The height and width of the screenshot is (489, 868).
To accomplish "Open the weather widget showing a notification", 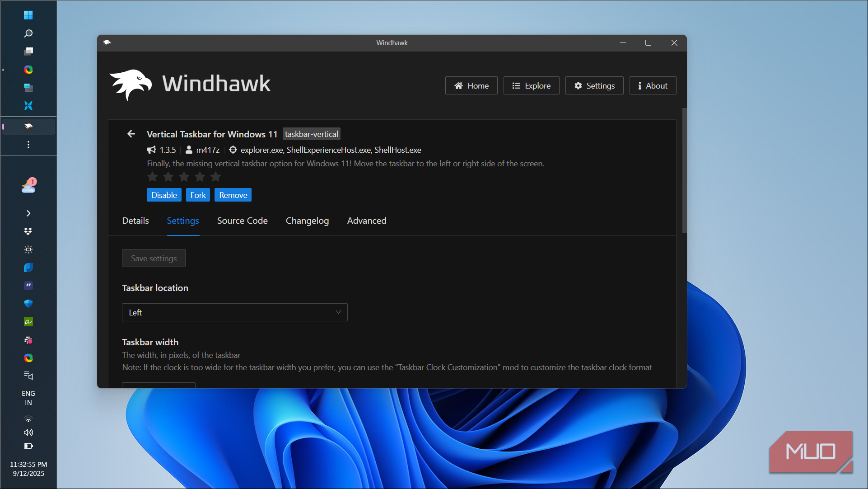I will click(x=28, y=186).
